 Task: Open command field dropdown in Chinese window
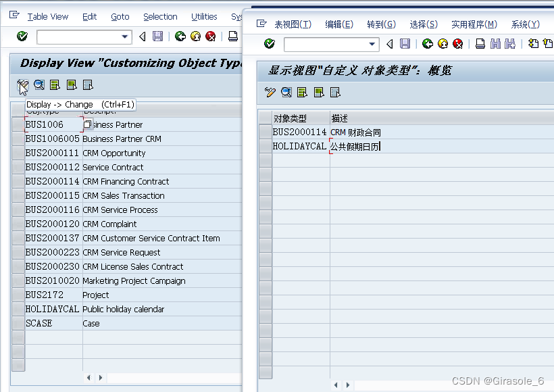click(x=372, y=44)
